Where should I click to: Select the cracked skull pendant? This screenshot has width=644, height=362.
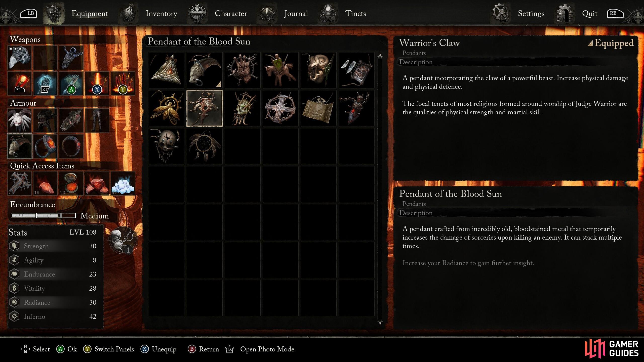point(166,146)
